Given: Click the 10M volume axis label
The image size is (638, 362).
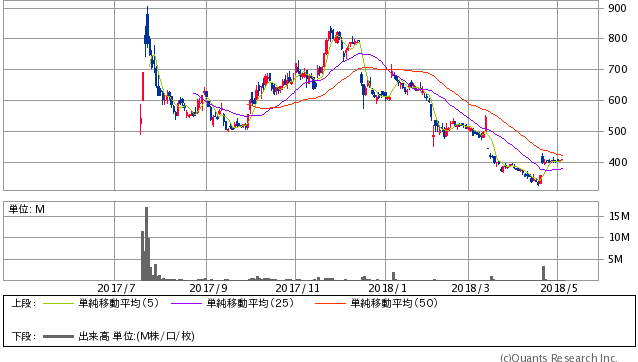Looking at the screenshot, I should point(619,237).
